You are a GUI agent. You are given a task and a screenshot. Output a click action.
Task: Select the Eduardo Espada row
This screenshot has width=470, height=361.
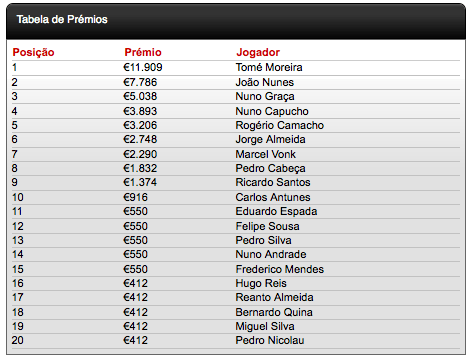click(236, 212)
